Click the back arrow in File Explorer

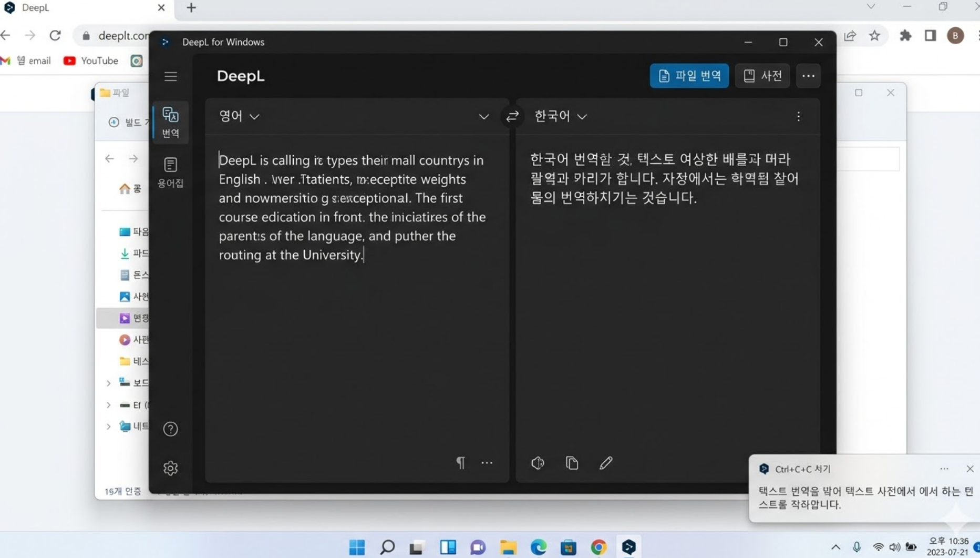[109, 158]
